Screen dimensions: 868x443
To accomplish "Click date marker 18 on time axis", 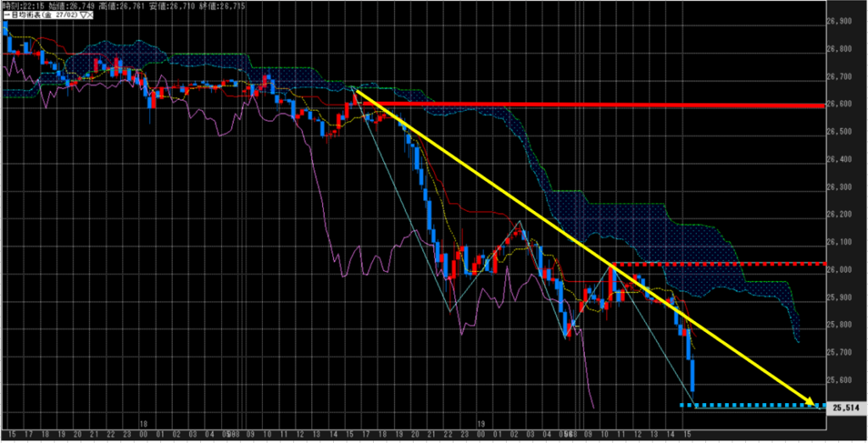I will (144, 421).
